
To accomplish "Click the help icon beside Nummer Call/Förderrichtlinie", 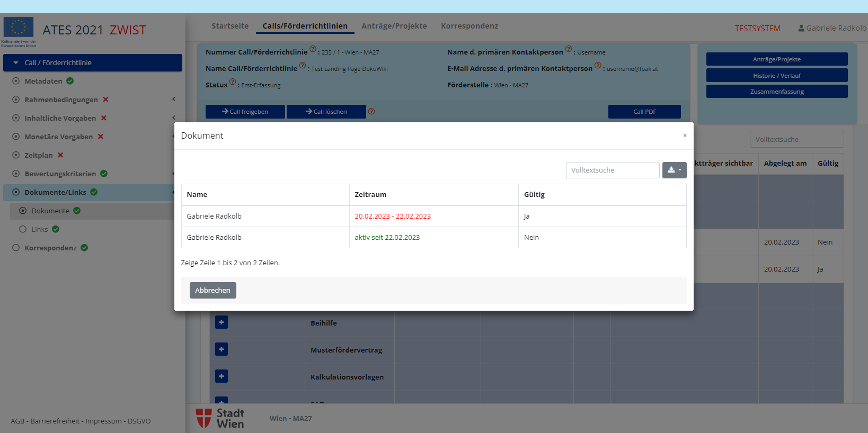I will pyautogui.click(x=313, y=49).
